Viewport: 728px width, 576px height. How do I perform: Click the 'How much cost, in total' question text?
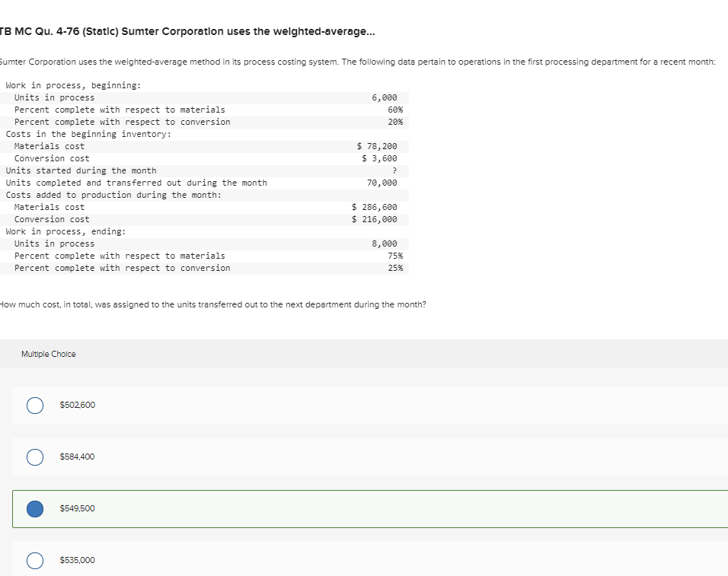212,304
